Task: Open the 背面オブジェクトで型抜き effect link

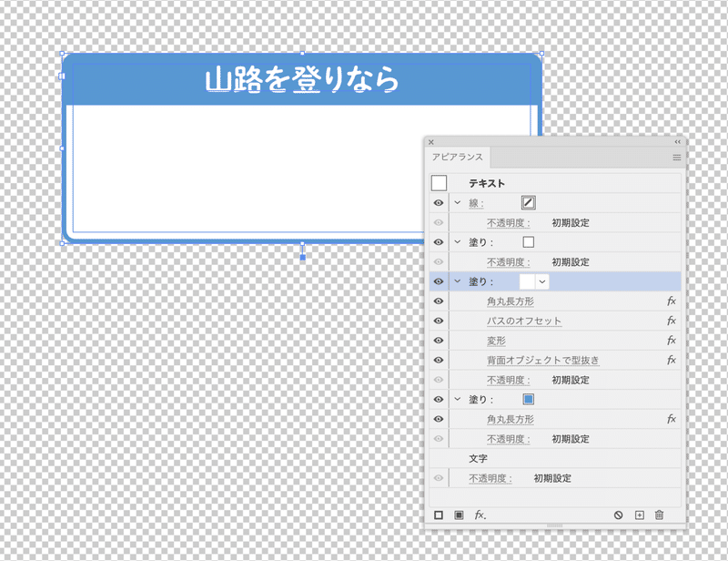Action: (x=542, y=361)
